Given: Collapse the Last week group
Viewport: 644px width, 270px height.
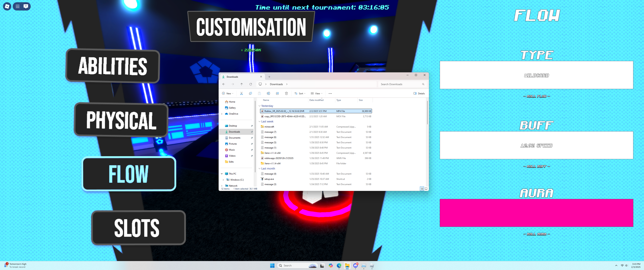Looking at the screenshot, I should point(259,121).
